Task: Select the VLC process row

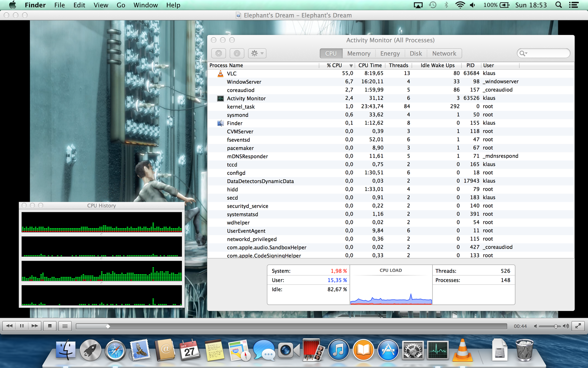Action: point(391,73)
